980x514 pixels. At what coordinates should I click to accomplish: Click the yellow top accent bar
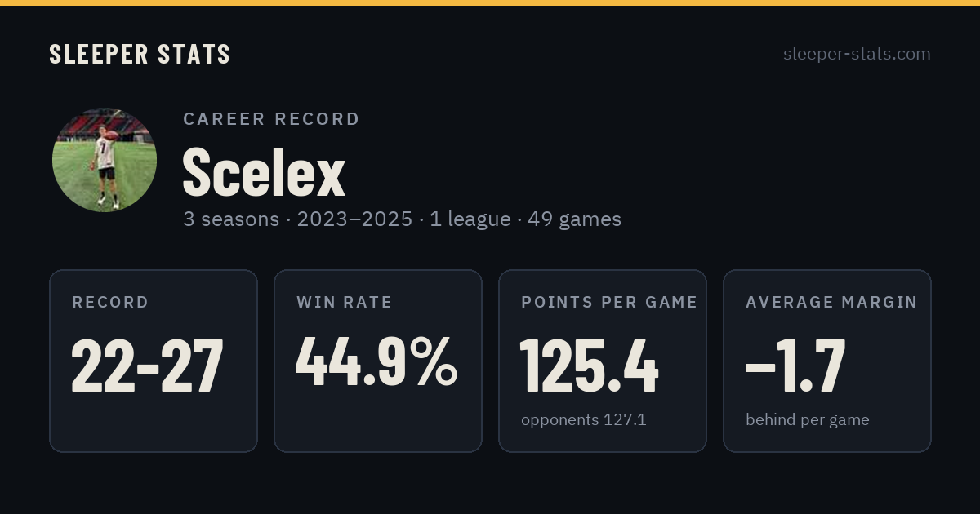pyautogui.click(x=490, y=2)
